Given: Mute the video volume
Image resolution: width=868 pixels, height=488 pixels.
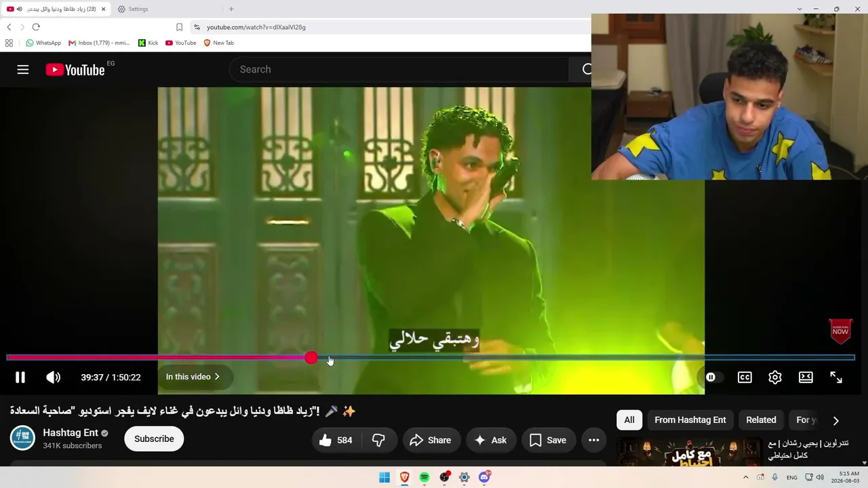Looking at the screenshot, I should coord(53,378).
